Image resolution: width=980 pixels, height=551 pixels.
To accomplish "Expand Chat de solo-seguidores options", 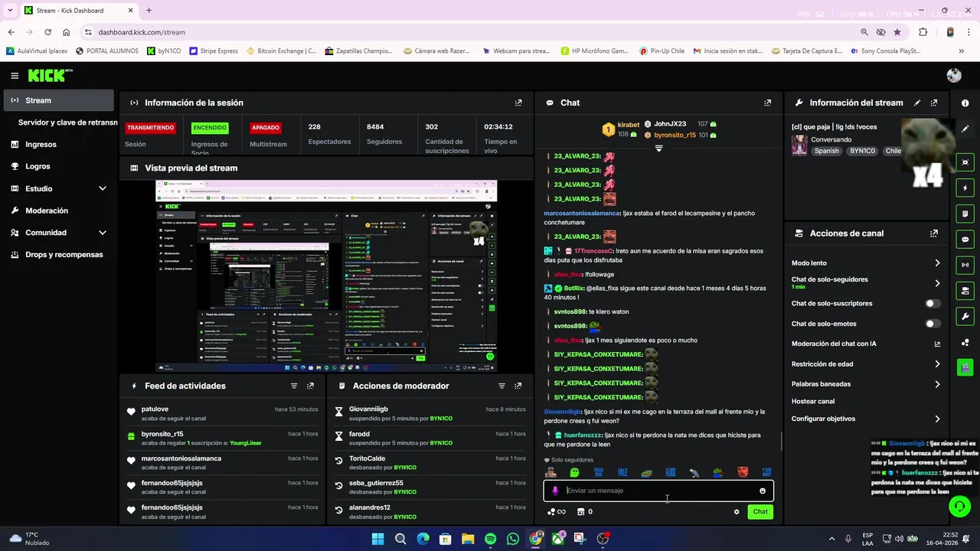I will (937, 283).
